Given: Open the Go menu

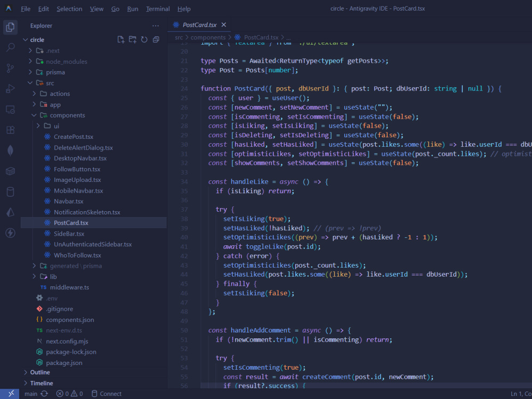Looking at the screenshot, I should pos(115,9).
